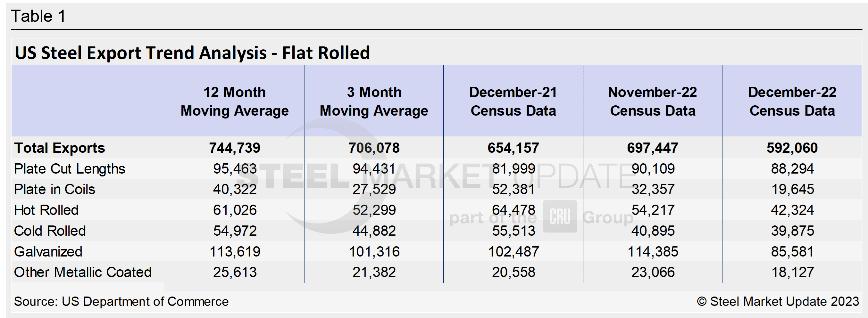
Task: Click the Other Metallic Coated row label
Action: (83, 272)
